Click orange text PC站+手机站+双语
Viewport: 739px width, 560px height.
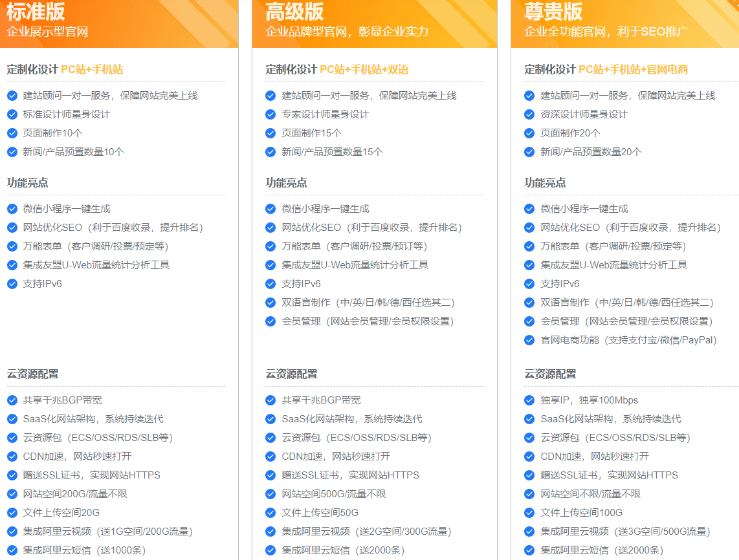click(x=364, y=70)
